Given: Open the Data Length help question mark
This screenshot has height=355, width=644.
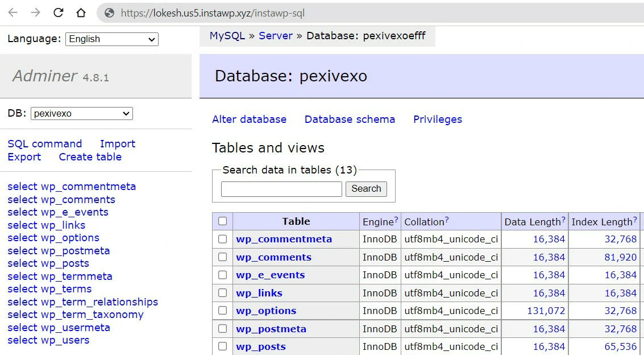Looking at the screenshot, I should point(563,220).
